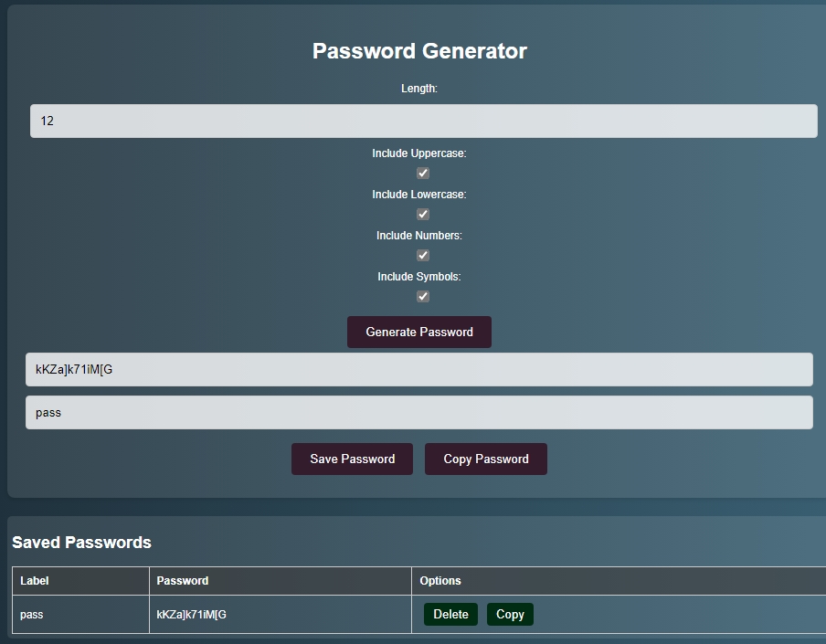Click the Label column header
The height and width of the screenshot is (644, 826).
[80, 581]
